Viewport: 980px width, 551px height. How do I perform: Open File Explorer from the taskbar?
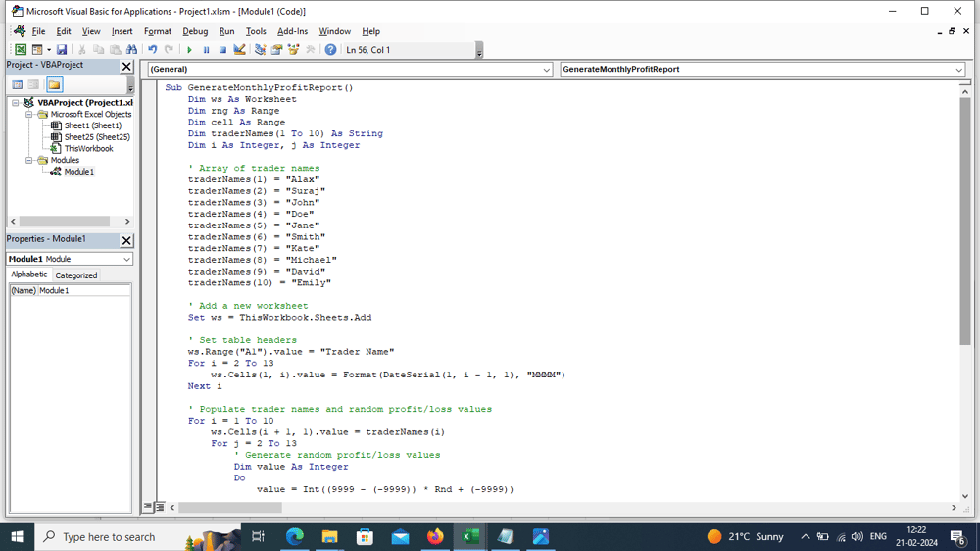pyautogui.click(x=329, y=536)
